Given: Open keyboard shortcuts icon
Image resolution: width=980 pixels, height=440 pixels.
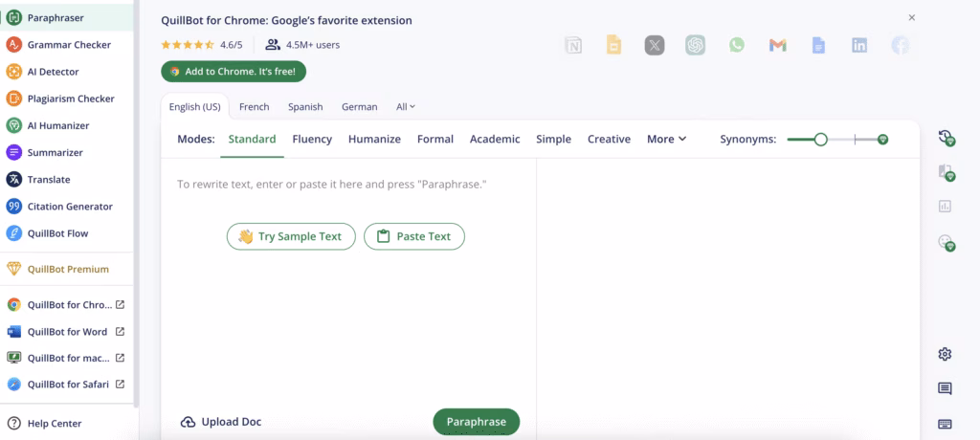Looking at the screenshot, I should click(x=945, y=424).
